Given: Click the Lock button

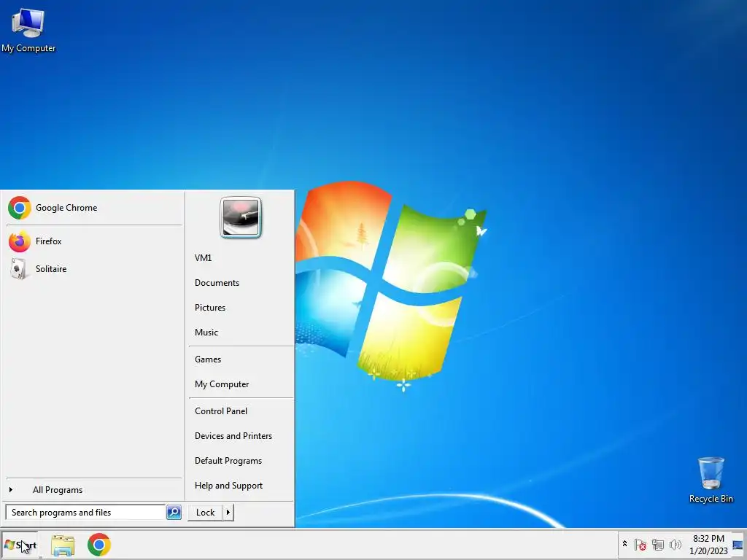Looking at the screenshot, I should point(205,513).
